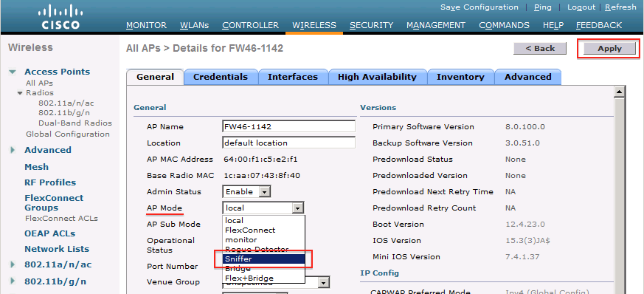Click the AP MAC Address value
644x294 pixels.
tap(260, 159)
